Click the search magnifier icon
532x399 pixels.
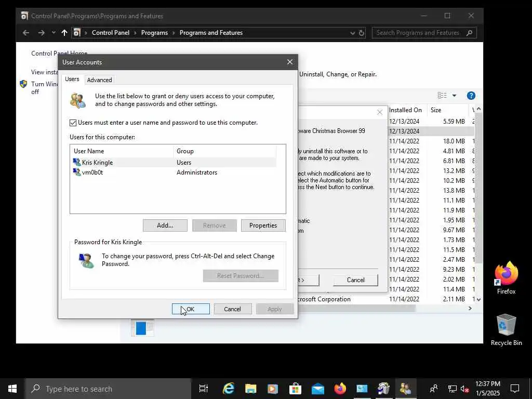(469, 33)
